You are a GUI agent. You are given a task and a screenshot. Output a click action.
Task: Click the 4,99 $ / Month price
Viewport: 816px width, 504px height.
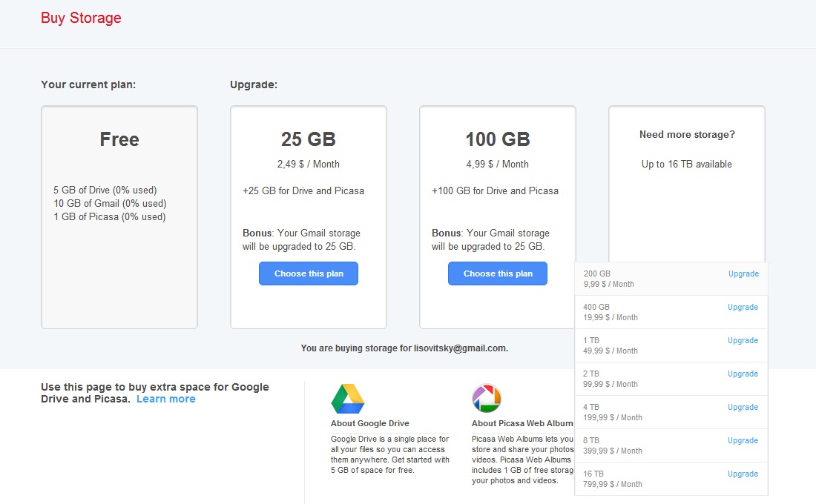498,165
